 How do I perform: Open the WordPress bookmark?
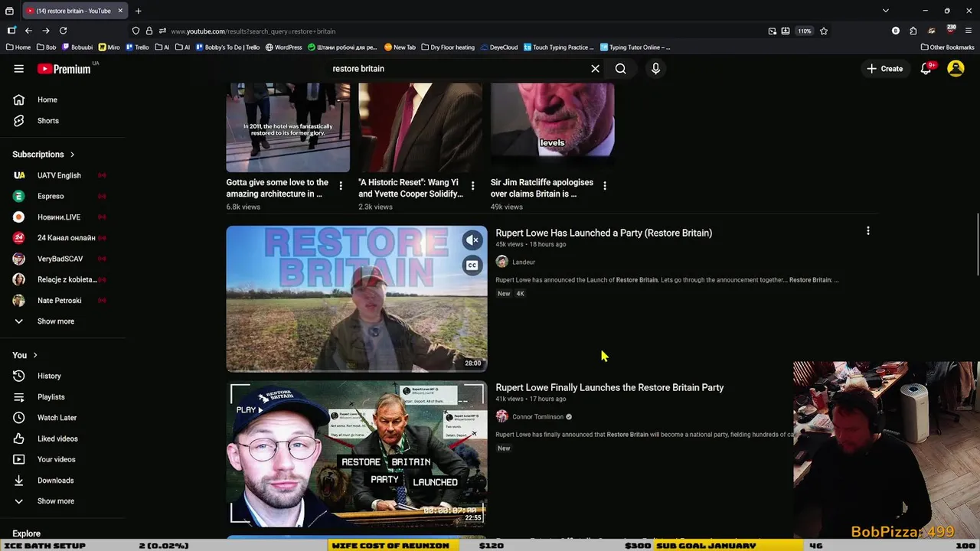click(284, 47)
